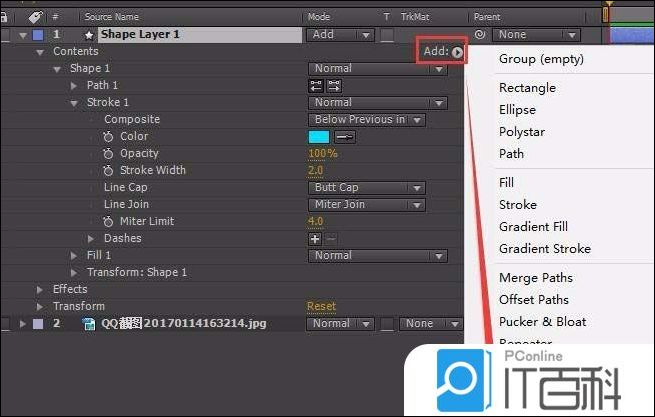The height and width of the screenshot is (417, 655).
Task: Choose Merge Paths from Add menu
Action: tap(536, 278)
